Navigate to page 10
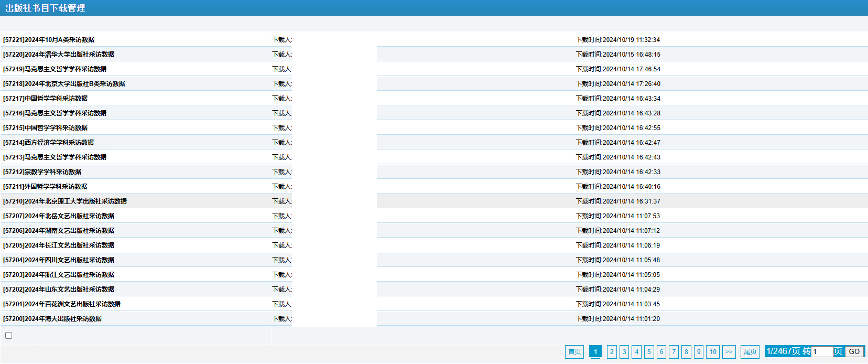 coord(713,352)
